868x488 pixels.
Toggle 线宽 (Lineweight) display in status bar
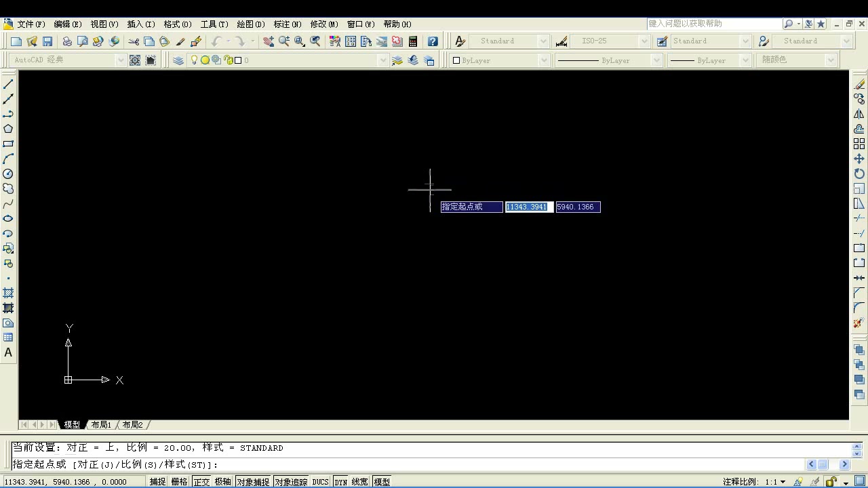[x=359, y=482]
